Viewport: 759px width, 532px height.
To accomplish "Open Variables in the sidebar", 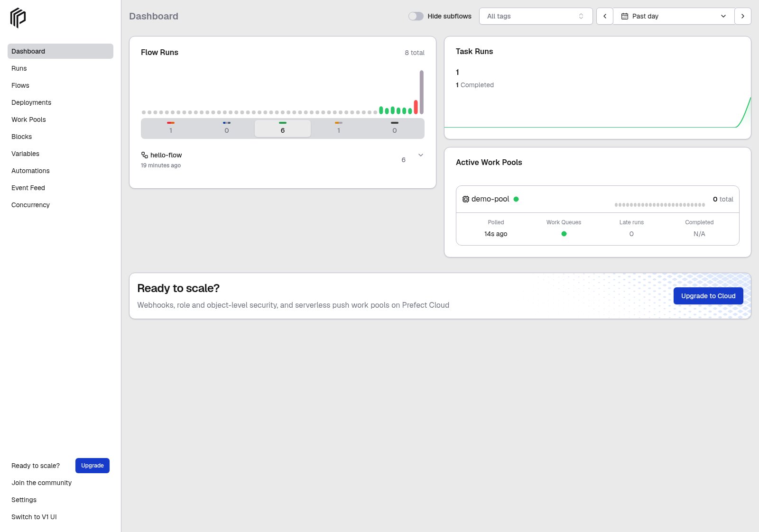I will (x=60, y=154).
